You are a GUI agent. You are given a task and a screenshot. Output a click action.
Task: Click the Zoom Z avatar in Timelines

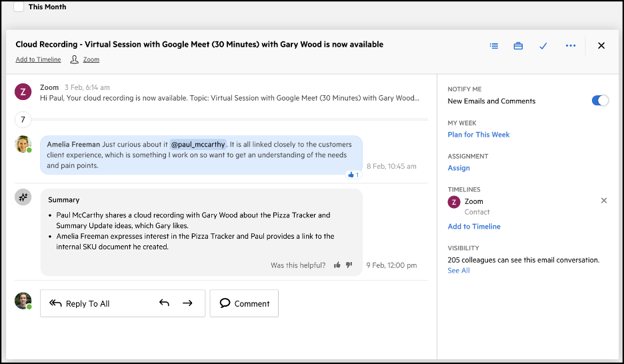point(454,202)
